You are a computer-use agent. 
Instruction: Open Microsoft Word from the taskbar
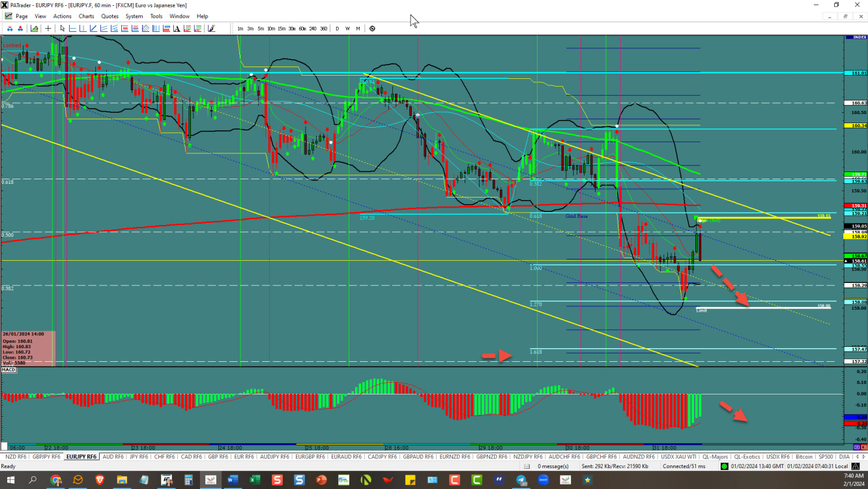point(233,480)
